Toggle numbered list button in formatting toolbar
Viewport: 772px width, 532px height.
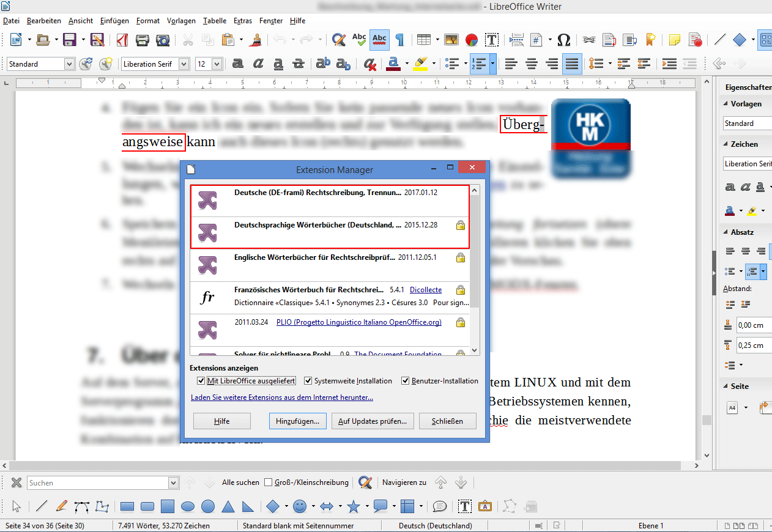click(478, 64)
